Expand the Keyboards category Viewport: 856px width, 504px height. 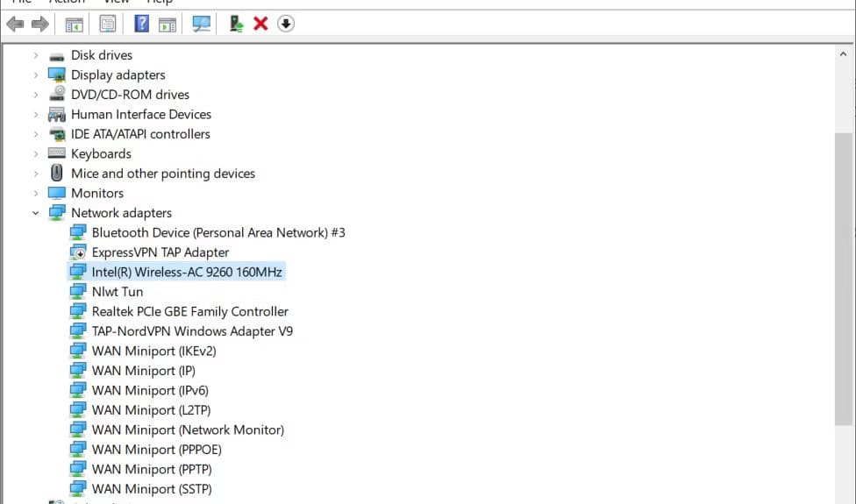click(36, 154)
